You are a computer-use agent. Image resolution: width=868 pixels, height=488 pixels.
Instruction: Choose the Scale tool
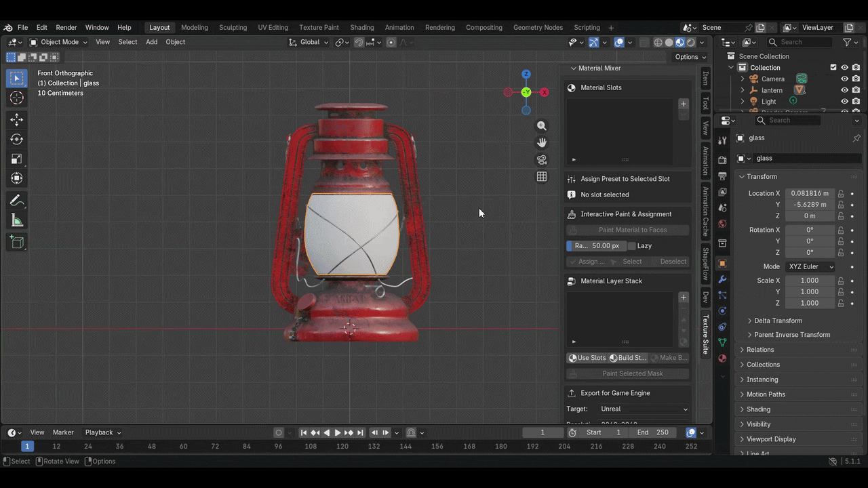pyautogui.click(x=17, y=159)
